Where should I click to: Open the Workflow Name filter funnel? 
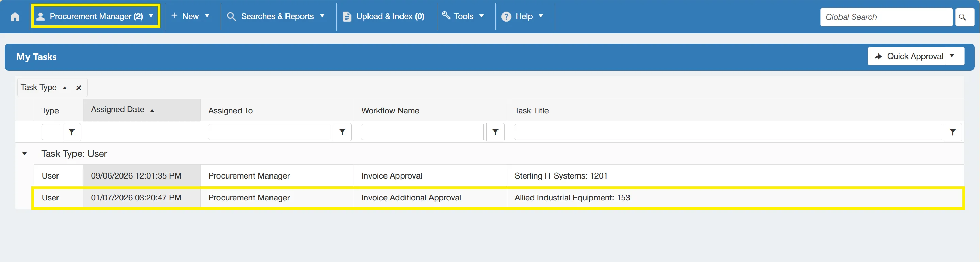495,132
